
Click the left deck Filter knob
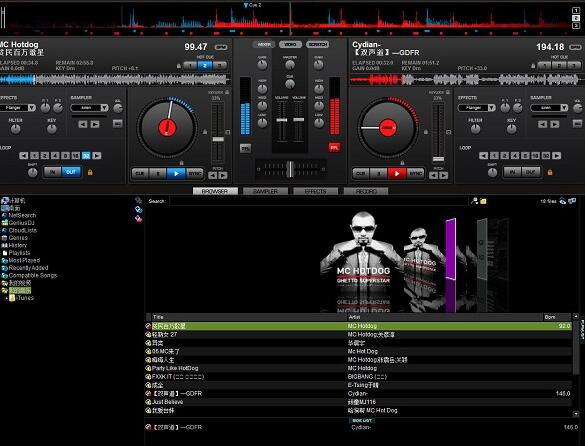tap(15, 129)
